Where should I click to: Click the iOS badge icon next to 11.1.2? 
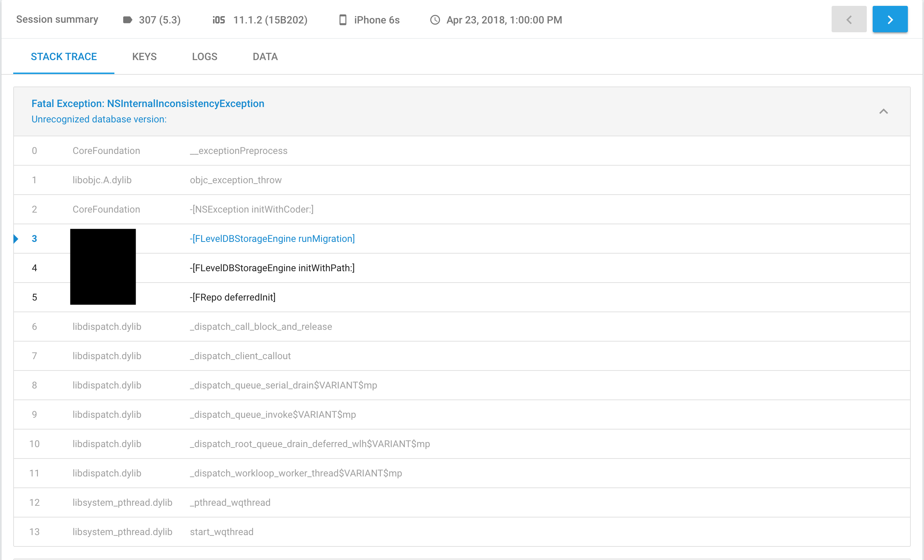click(219, 20)
